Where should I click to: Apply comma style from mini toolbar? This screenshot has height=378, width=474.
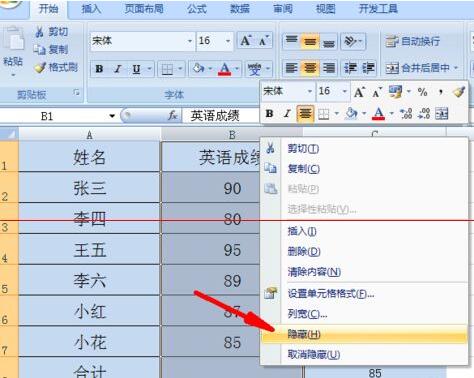click(x=441, y=92)
